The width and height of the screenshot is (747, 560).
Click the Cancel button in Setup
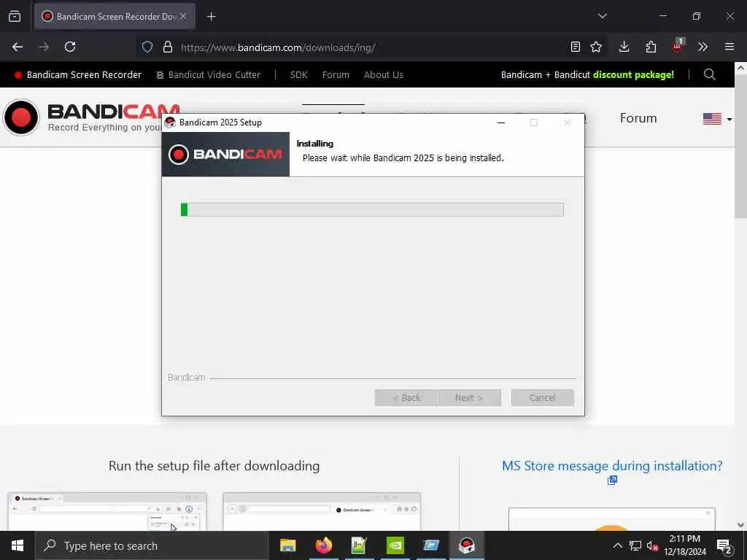click(x=542, y=397)
